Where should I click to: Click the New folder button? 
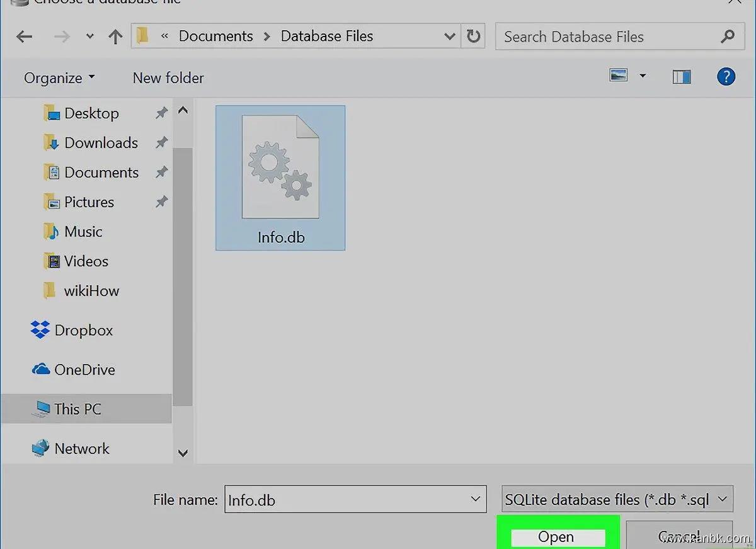pos(168,78)
